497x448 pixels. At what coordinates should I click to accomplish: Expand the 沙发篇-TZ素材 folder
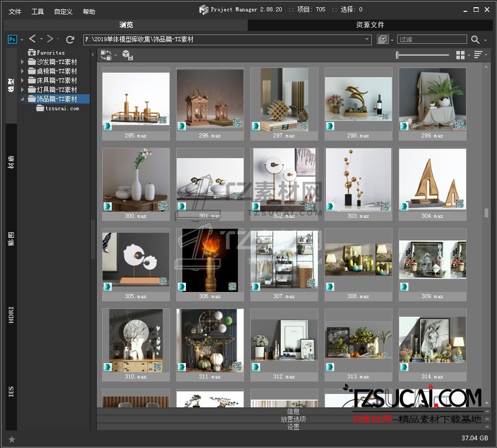coord(22,62)
